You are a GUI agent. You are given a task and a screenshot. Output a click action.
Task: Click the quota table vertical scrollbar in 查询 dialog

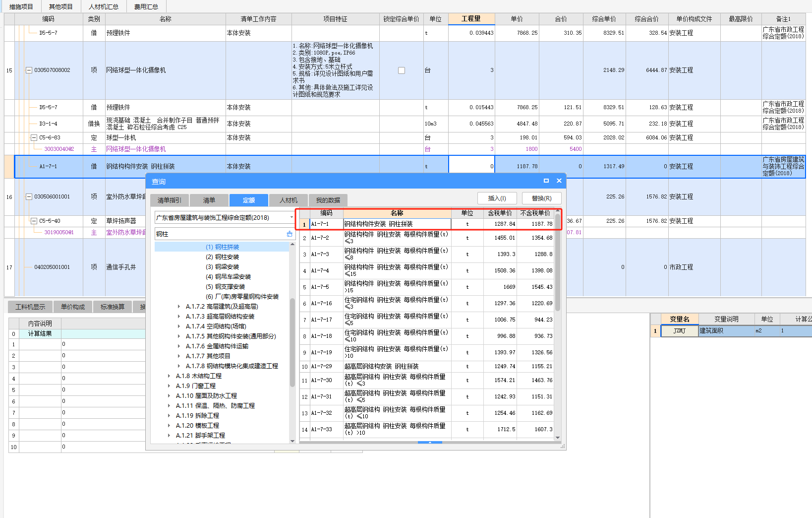pyautogui.click(x=558, y=262)
